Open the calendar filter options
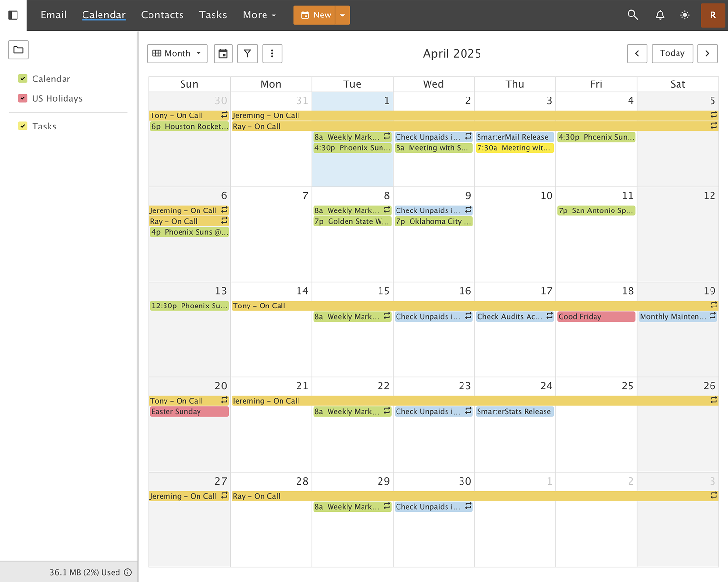 [x=248, y=53]
